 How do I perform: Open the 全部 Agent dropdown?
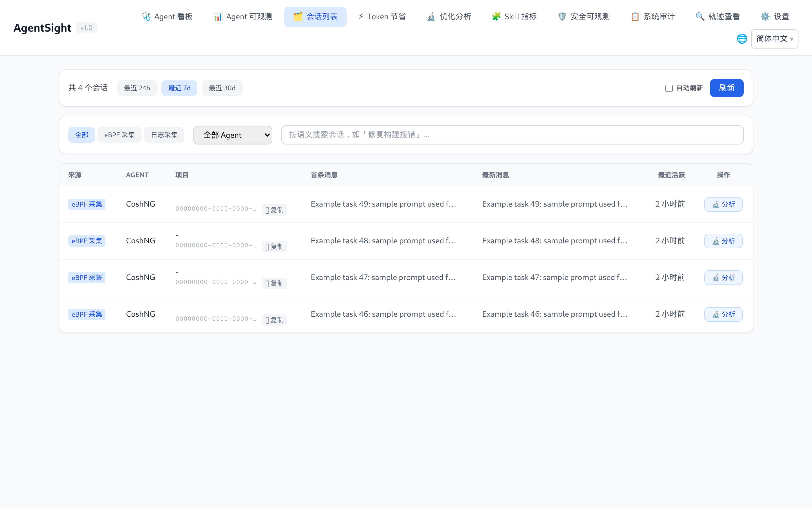[x=233, y=135]
